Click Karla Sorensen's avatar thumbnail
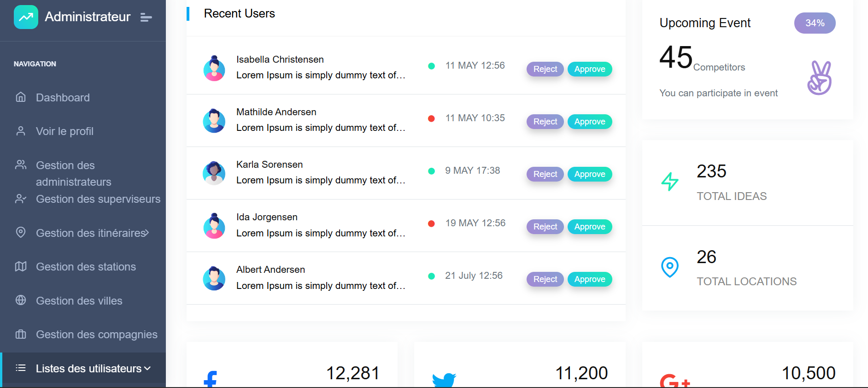This screenshot has height=388, width=868. pyautogui.click(x=214, y=173)
